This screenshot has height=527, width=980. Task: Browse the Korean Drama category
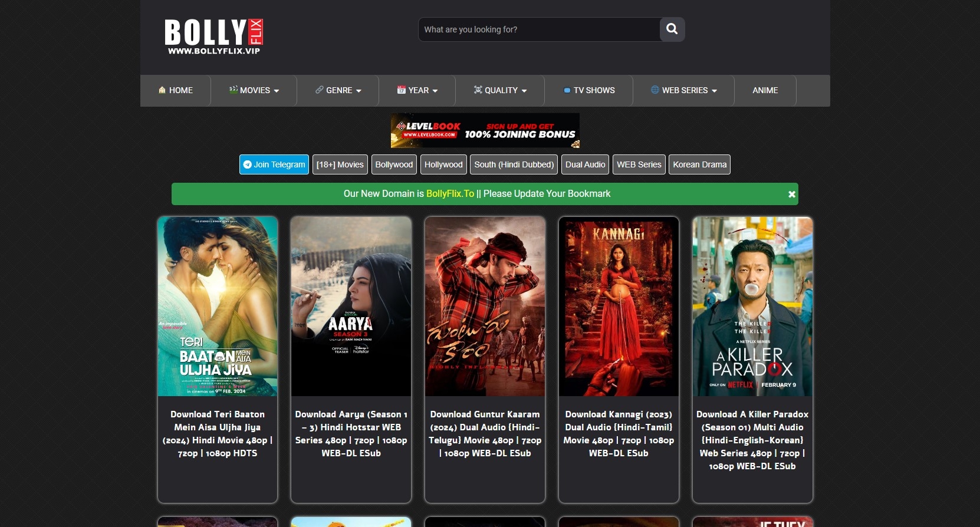pyautogui.click(x=700, y=164)
